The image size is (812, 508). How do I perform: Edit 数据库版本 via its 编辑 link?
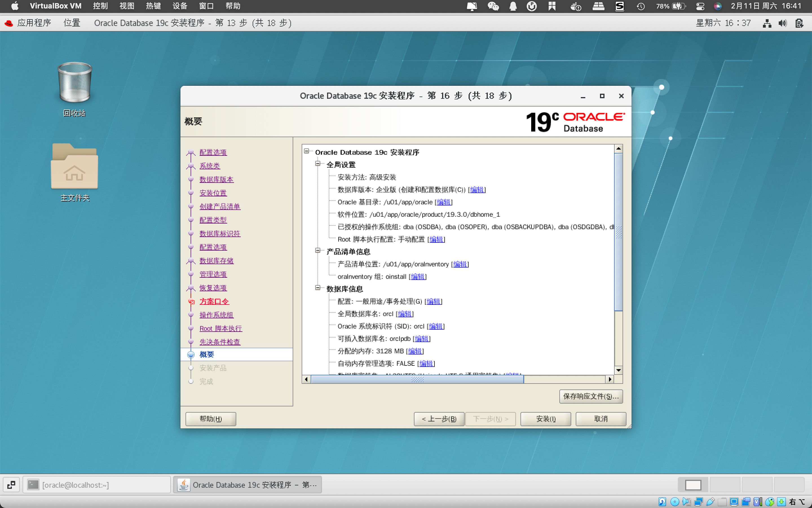(x=477, y=189)
